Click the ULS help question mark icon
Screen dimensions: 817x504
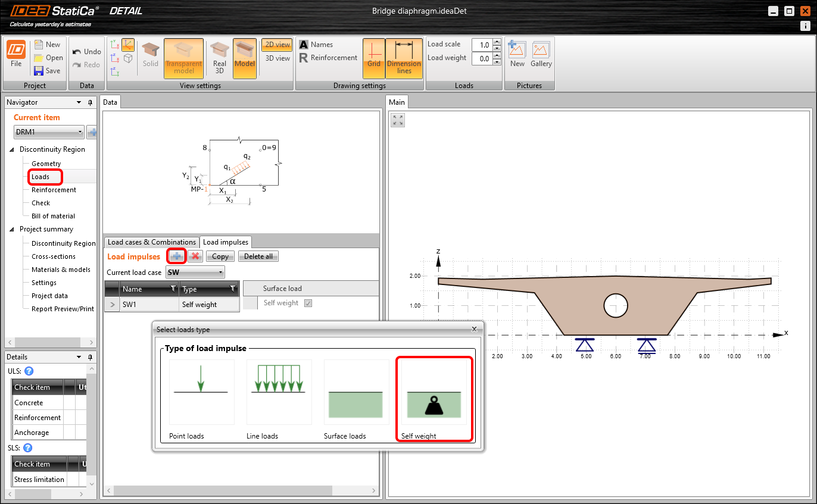[29, 371]
